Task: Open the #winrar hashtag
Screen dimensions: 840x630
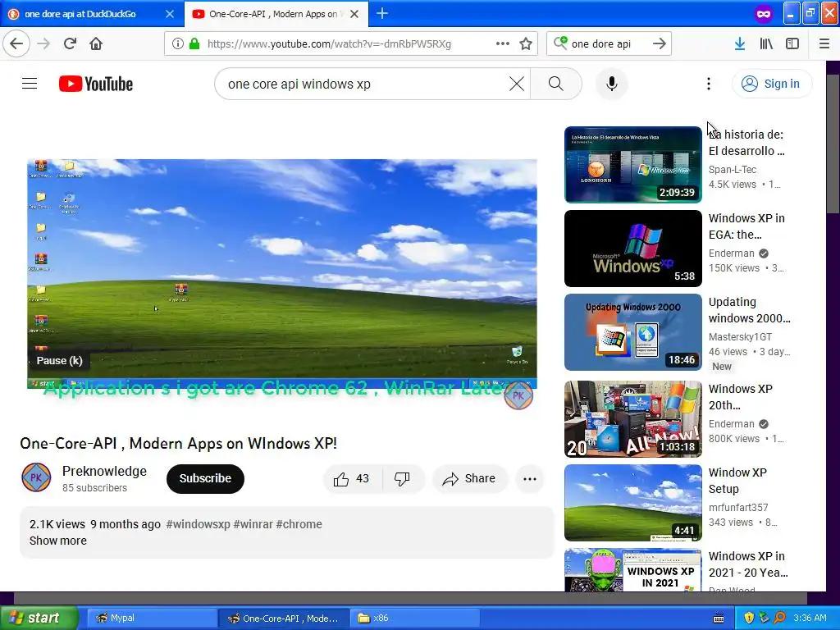Action: [x=253, y=524]
